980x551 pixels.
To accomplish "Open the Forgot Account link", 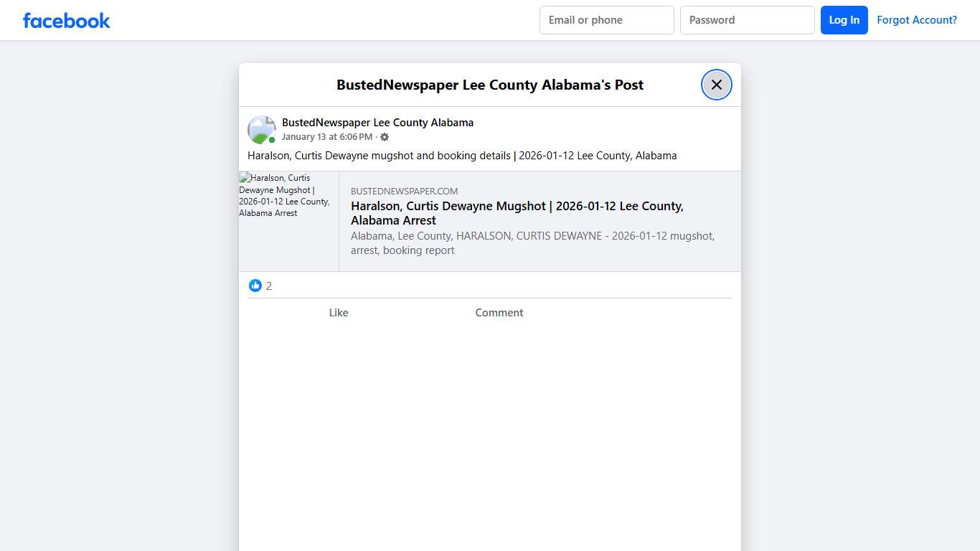I will pyautogui.click(x=917, y=19).
